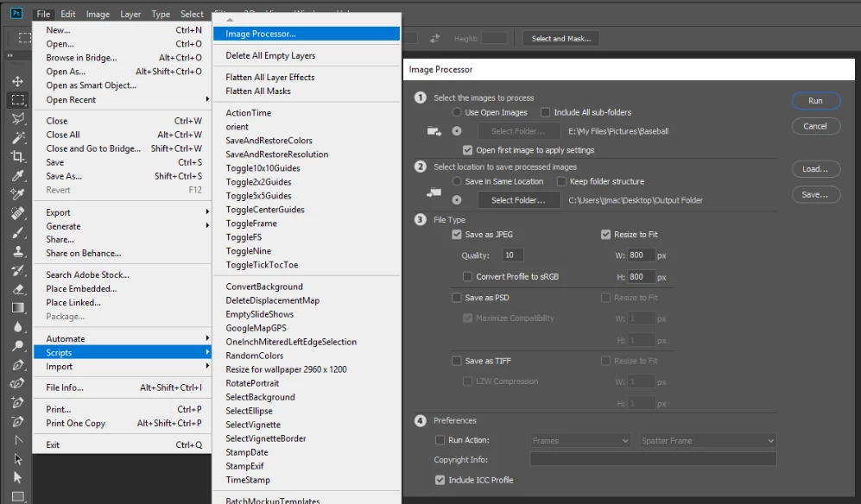Click the source folder icon in Image Processor
Viewport: 861px width, 504px height.
coord(434,131)
